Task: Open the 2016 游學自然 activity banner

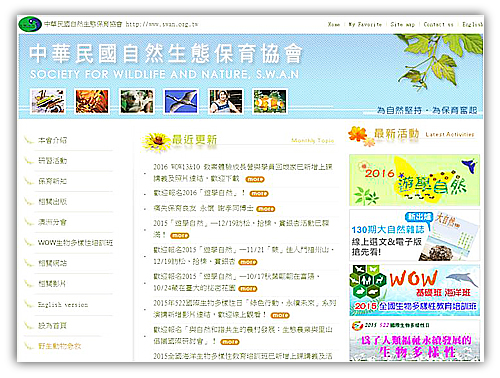Action: tap(414, 180)
